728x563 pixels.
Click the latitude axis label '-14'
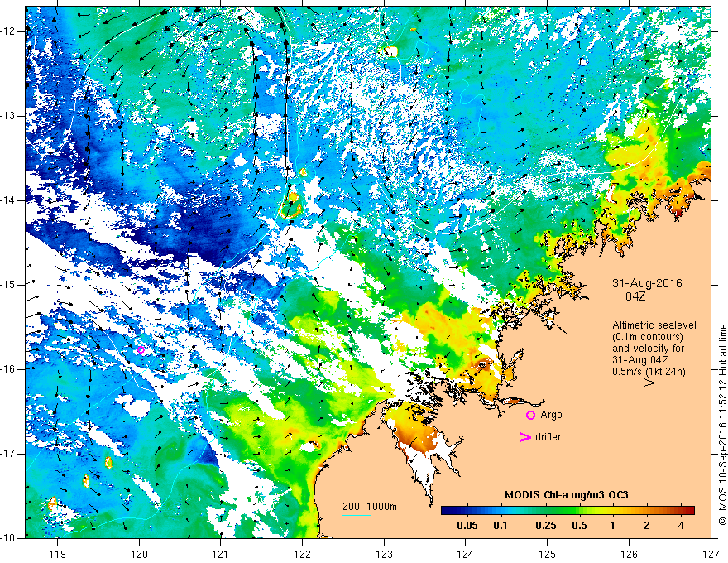tap(8, 200)
